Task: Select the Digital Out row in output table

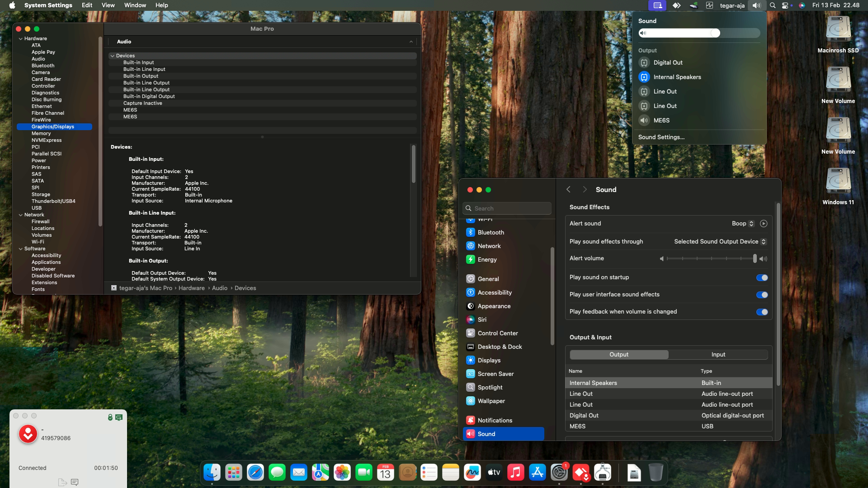Action: pyautogui.click(x=668, y=416)
